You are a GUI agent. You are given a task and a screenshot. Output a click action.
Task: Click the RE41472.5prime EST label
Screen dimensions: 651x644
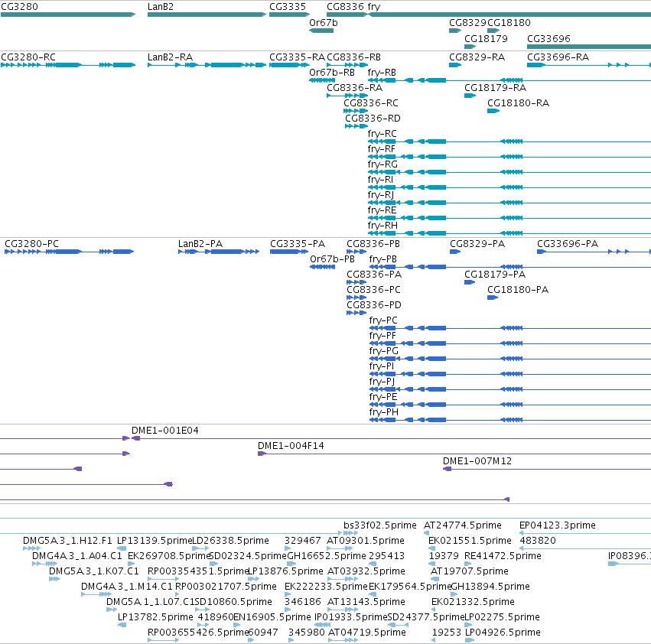(x=503, y=555)
